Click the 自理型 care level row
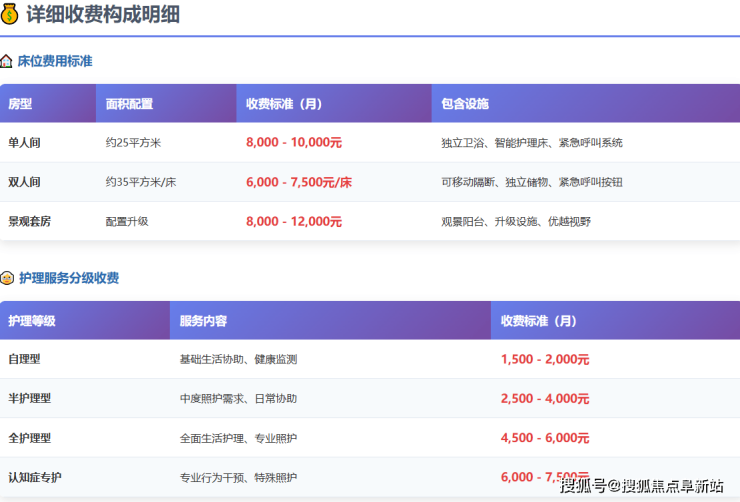 point(24,359)
